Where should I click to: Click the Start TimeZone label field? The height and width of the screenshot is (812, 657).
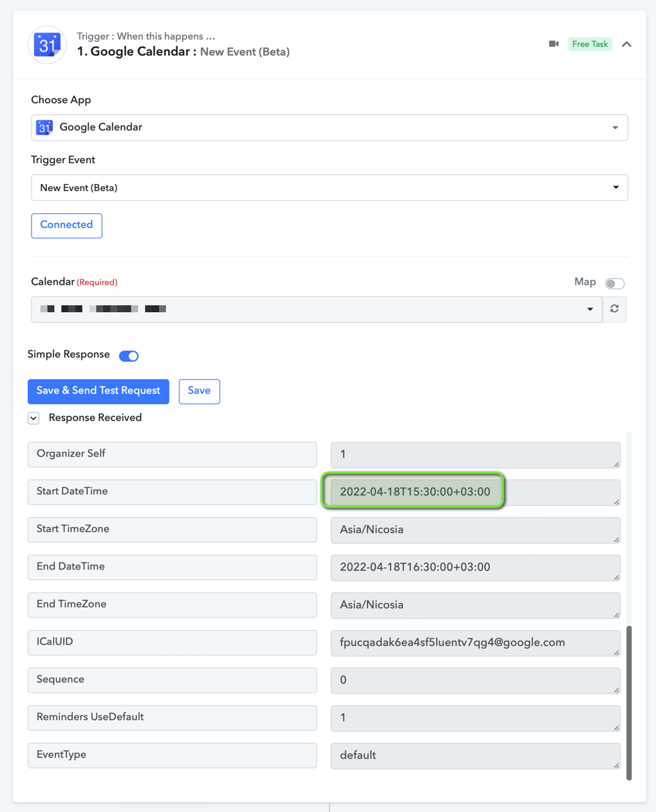click(172, 530)
